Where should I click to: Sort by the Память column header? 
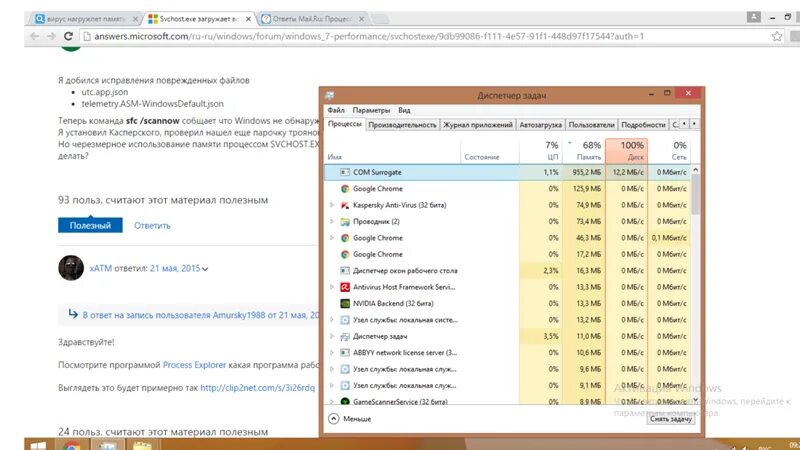click(x=584, y=151)
